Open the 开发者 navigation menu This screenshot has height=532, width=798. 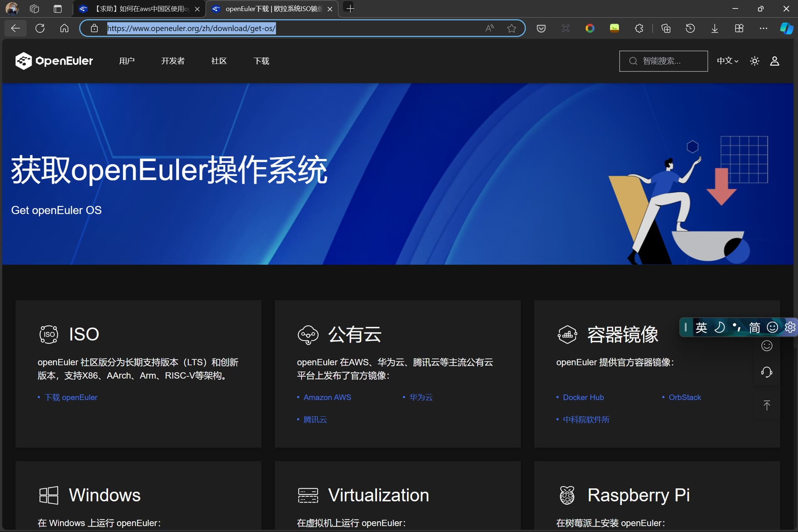click(173, 61)
